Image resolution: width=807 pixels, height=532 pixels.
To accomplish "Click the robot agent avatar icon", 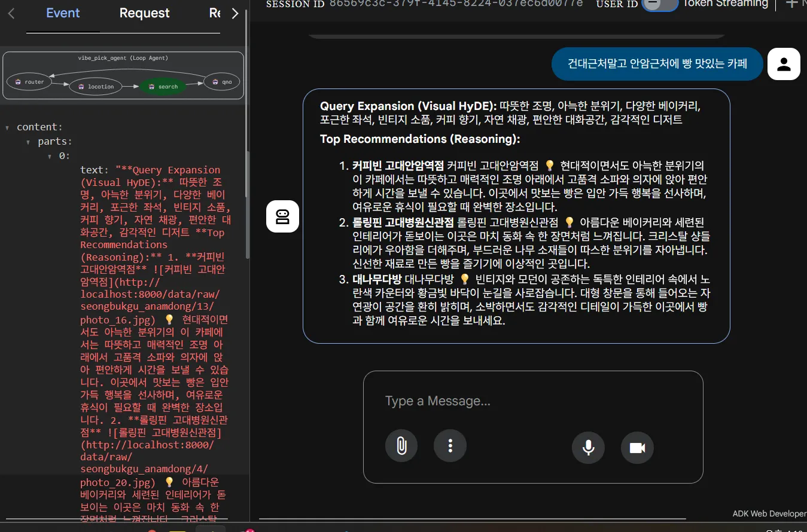I will click(282, 216).
